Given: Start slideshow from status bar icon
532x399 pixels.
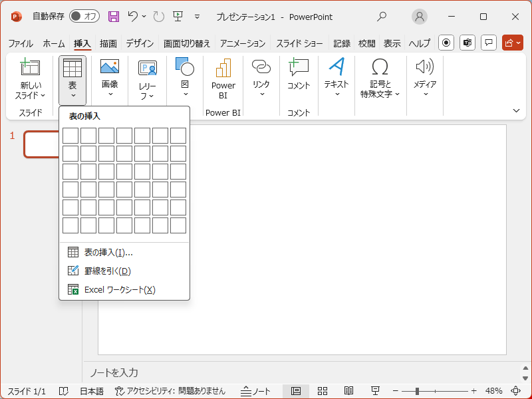Looking at the screenshot, I should pos(375,391).
